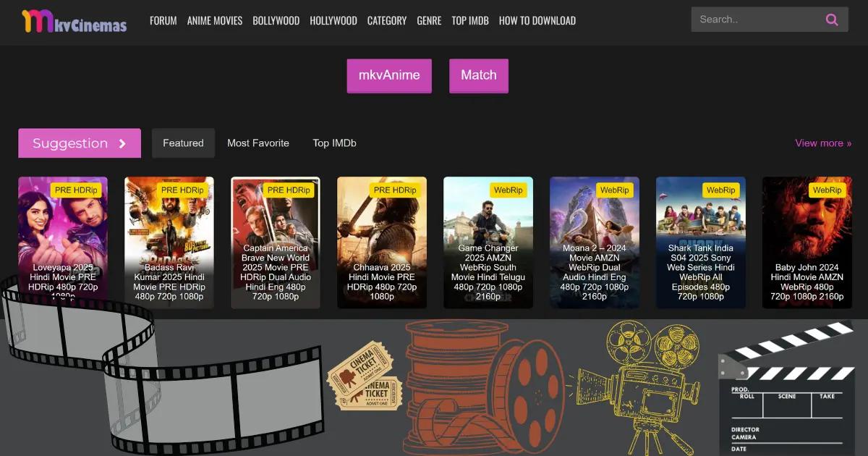Select the Top IMDb tab
This screenshot has height=456, width=868.
point(334,143)
